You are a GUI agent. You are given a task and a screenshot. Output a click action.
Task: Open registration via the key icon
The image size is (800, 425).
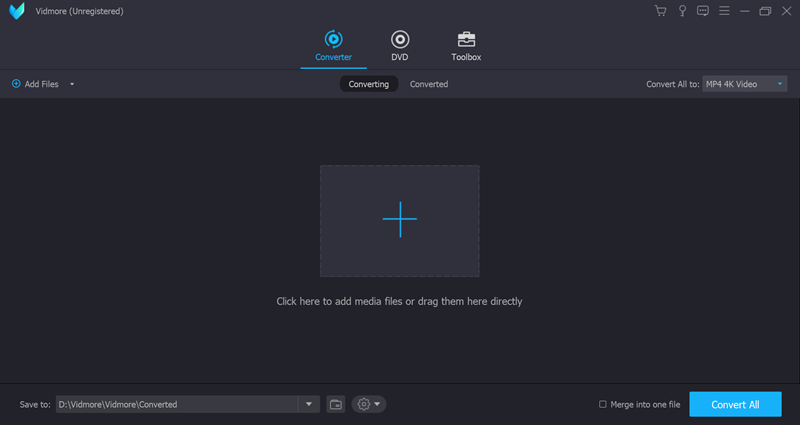coord(682,11)
